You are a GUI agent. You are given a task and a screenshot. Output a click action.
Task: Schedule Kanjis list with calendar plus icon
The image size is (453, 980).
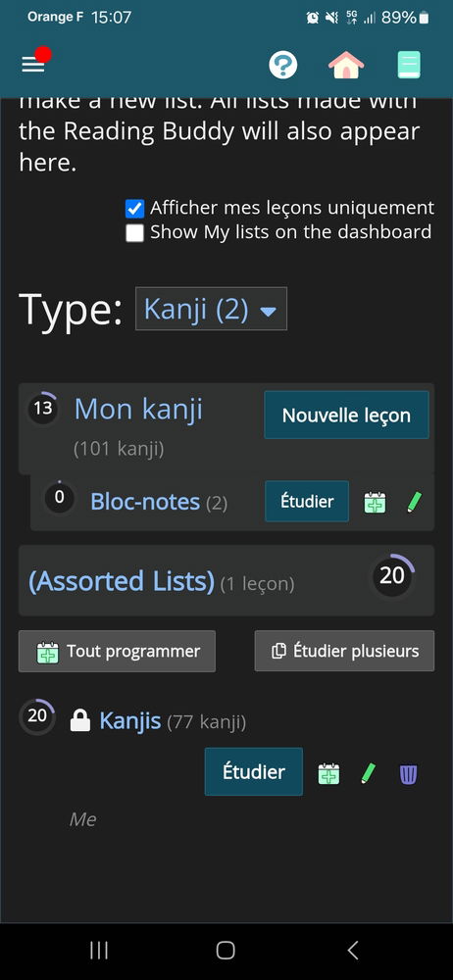point(328,774)
